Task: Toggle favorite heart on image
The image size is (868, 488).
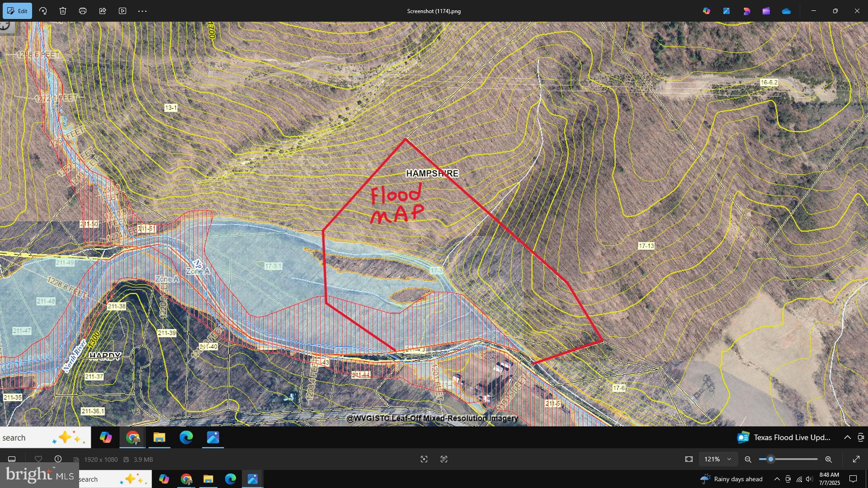Action: tap(38, 459)
